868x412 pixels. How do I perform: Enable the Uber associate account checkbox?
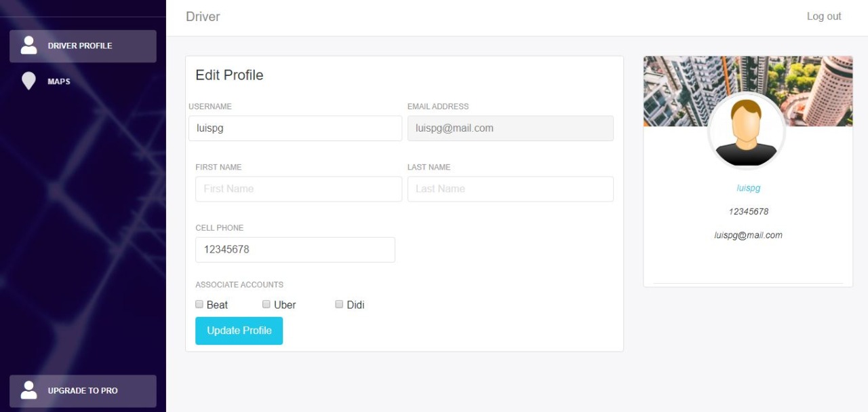(x=267, y=304)
